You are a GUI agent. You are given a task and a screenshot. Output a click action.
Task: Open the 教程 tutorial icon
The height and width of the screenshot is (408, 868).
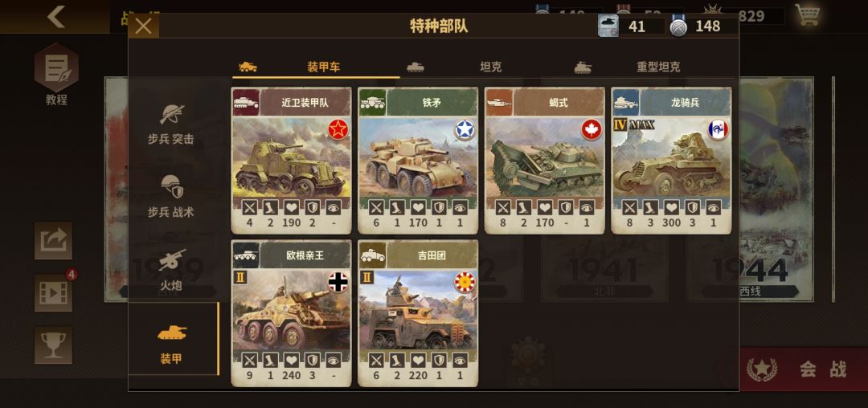[56, 74]
